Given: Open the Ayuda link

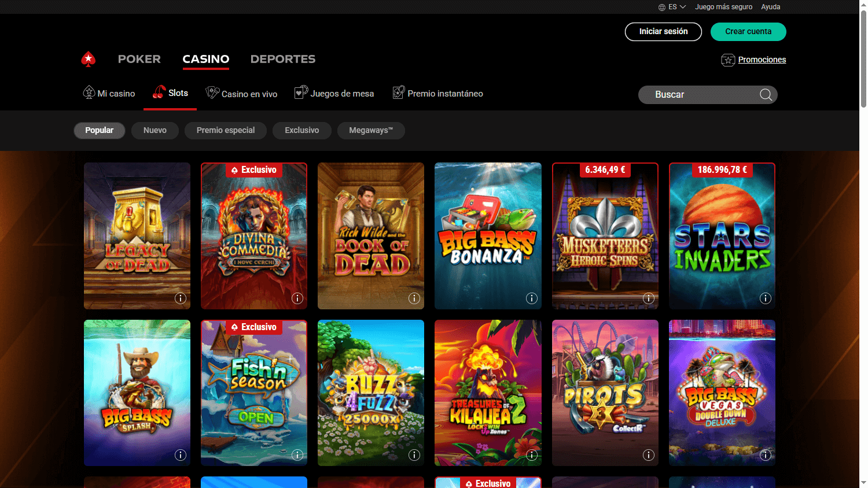Looking at the screenshot, I should coord(771,7).
